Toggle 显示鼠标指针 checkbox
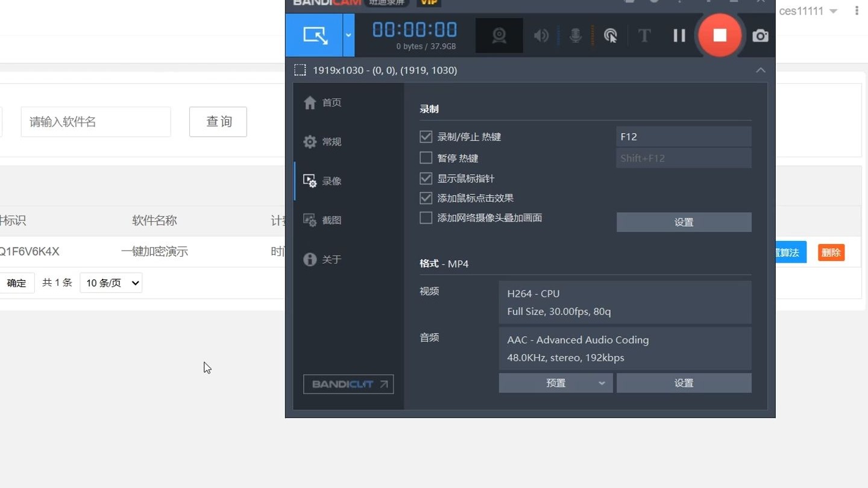This screenshot has height=488, width=868. pyautogui.click(x=426, y=178)
